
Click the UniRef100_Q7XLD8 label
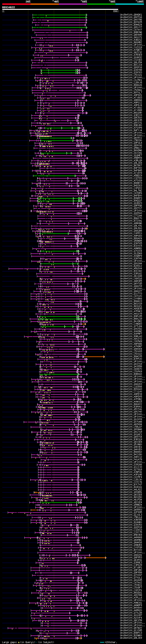131,613
